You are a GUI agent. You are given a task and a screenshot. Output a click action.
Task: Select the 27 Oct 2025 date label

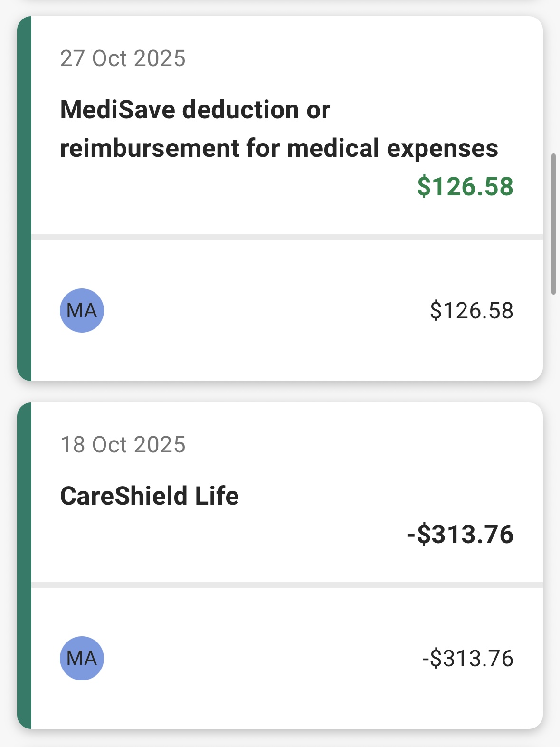click(x=123, y=58)
